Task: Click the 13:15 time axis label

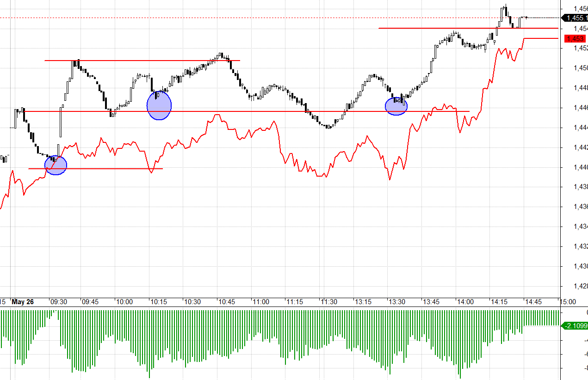Action: pyautogui.click(x=363, y=302)
